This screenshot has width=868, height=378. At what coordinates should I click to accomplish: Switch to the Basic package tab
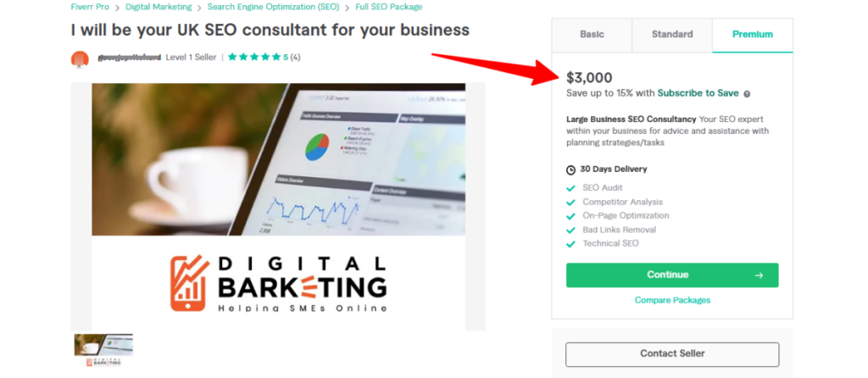[592, 35]
